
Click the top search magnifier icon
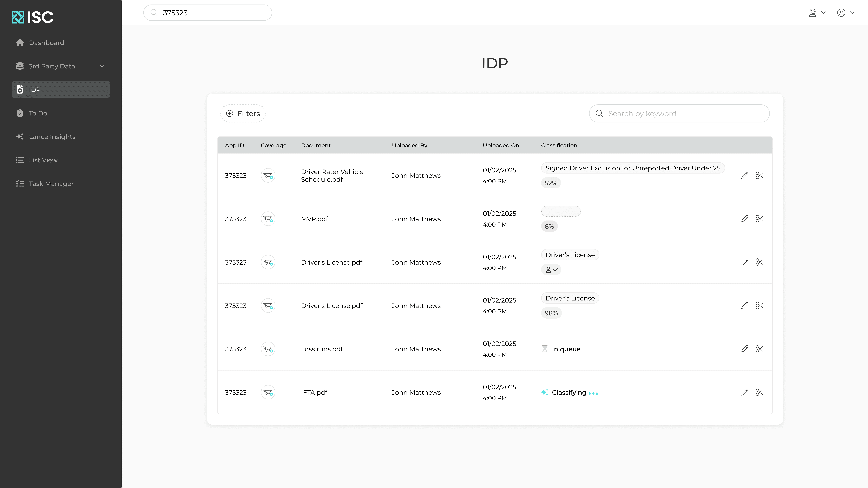(x=154, y=13)
